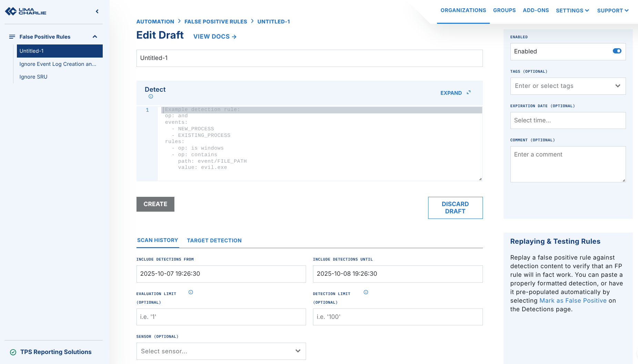Collapse the False Positive Rules section
Image resolution: width=638 pixels, height=364 pixels.
click(95, 37)
